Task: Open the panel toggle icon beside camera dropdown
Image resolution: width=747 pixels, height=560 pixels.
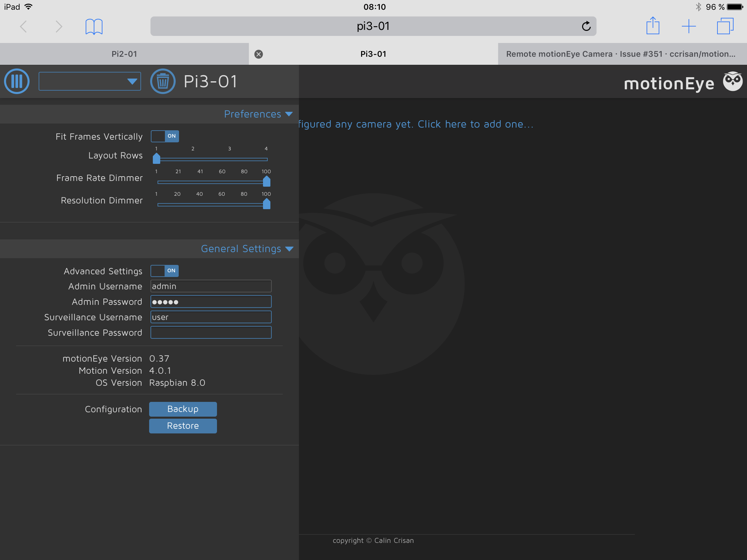Action: [x=16, y=81]
